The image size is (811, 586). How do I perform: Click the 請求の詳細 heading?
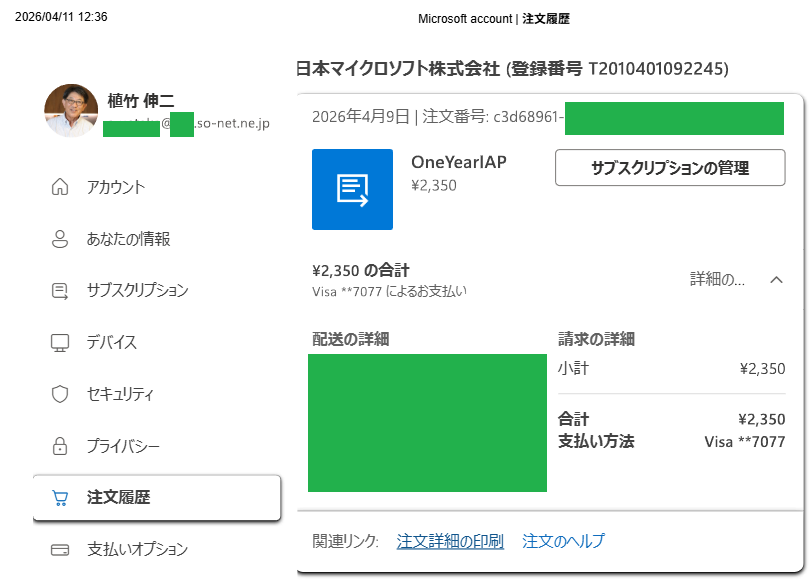tap(596, 339)
